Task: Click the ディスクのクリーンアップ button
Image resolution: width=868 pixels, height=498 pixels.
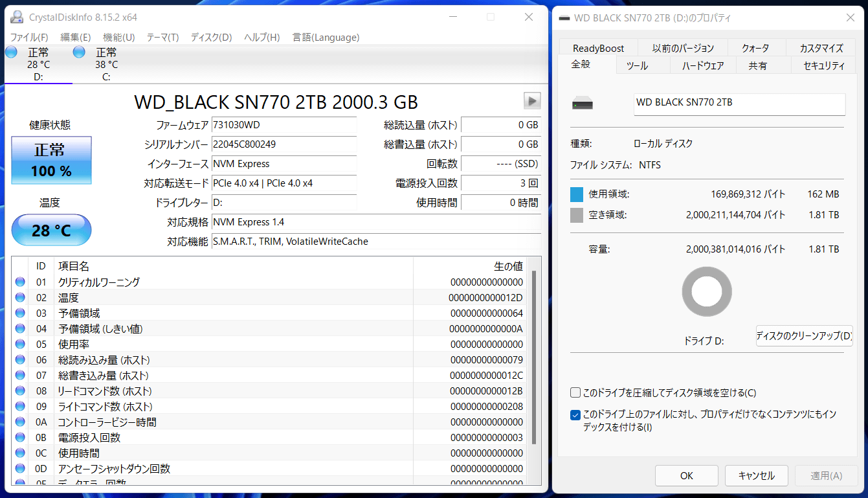Action: click(x=804, y=335)
